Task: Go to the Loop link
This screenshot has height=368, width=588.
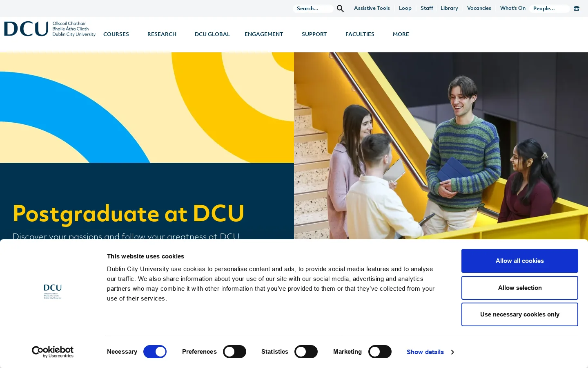Action: click(405, 8)
